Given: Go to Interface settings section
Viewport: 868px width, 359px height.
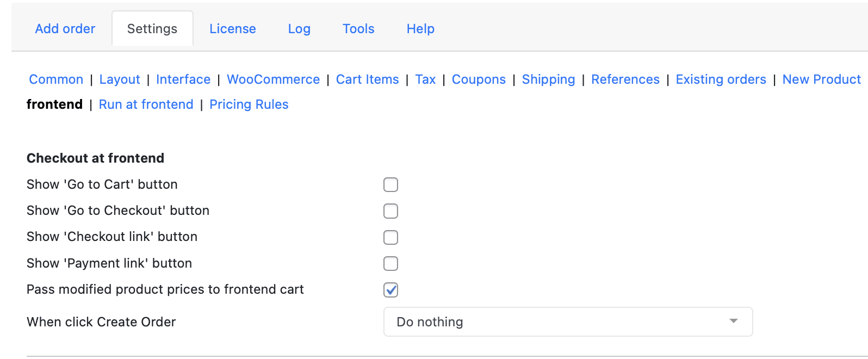Looking at the screenshot, I should [x=183, y=79].
